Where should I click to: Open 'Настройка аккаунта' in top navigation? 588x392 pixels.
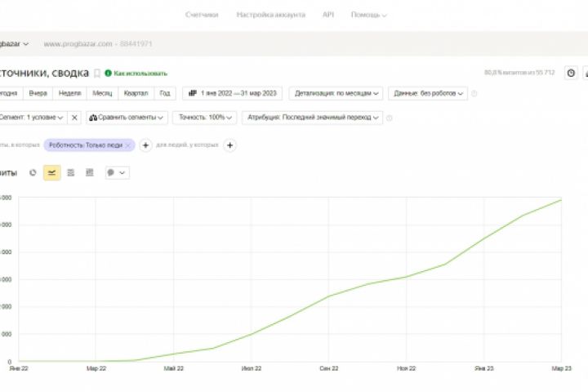click(x=270, y=15)
